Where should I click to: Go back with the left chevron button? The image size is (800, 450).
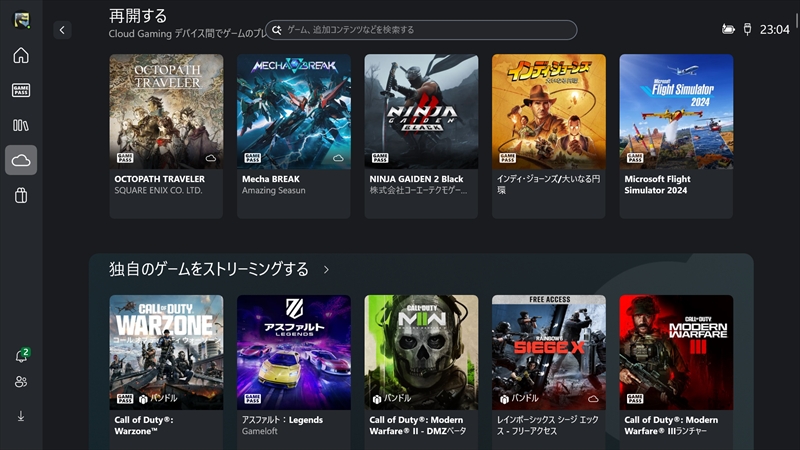[x=62, y=30]
